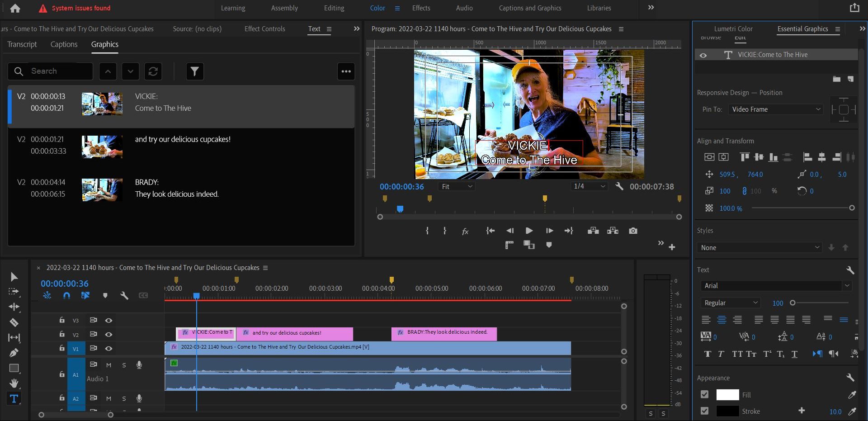
Task: Select the Track Select Forward tool
Action: pos(14,292)
